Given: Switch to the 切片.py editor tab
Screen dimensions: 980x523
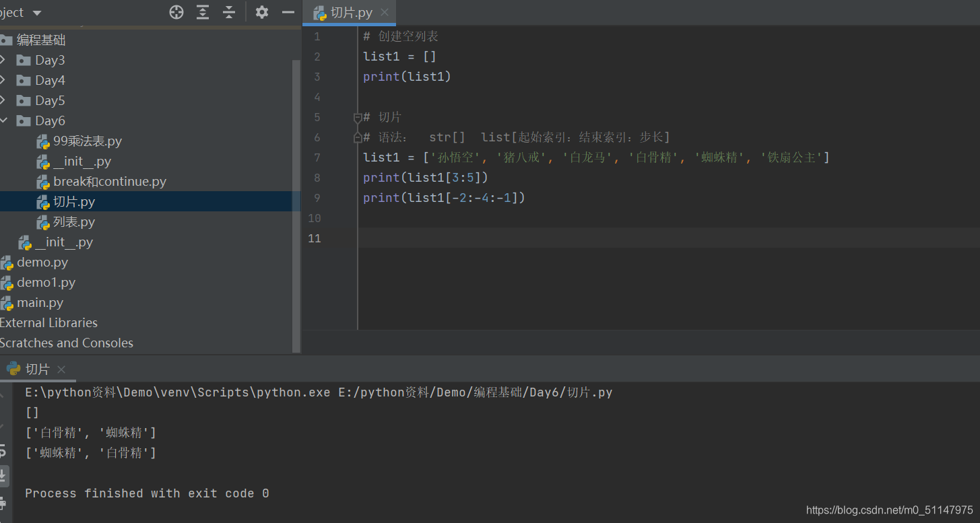Looking at the screenshot, I should [349, 13].
